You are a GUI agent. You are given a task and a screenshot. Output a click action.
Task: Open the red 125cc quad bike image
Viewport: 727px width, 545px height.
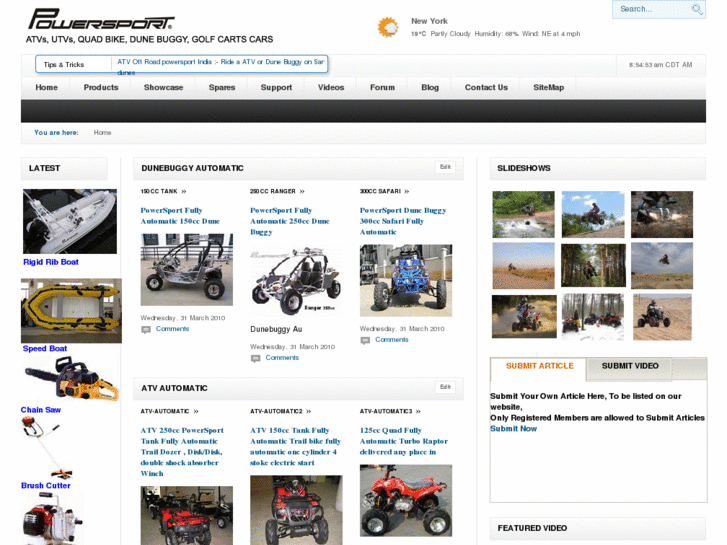coord(406,500)
